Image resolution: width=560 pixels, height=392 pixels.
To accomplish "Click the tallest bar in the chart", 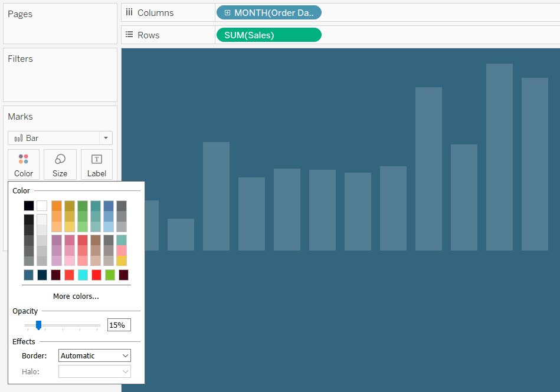I will pos(499,157).
